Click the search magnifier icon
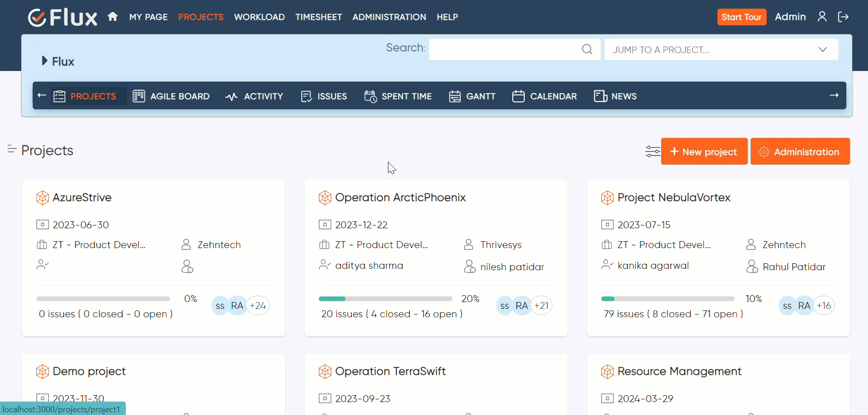 click(587, 49)
